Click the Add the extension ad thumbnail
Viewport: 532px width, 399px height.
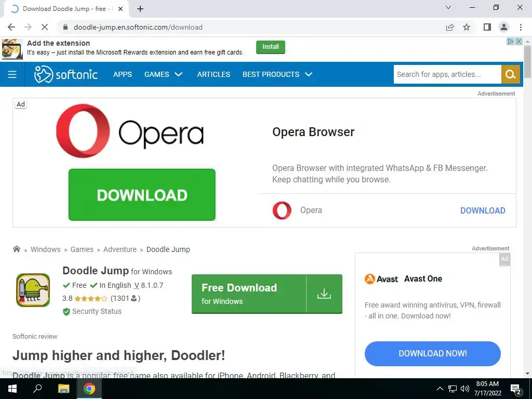(x=12, y=49)
